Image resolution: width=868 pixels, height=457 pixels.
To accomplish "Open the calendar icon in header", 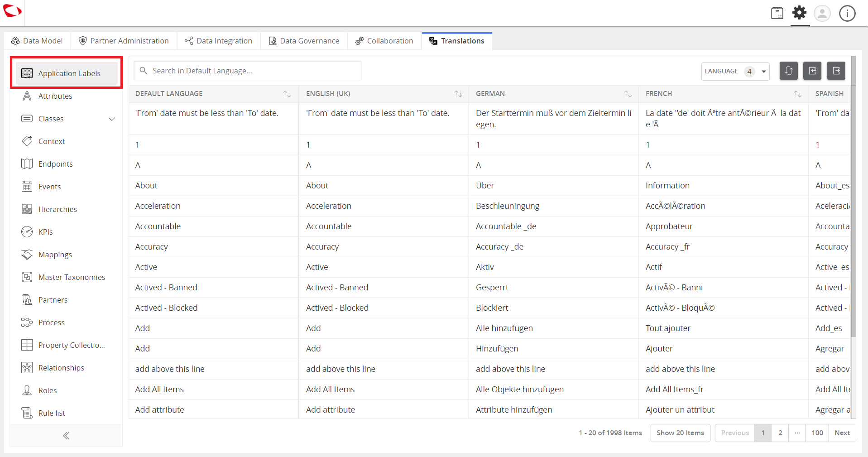I will (777, 13).
